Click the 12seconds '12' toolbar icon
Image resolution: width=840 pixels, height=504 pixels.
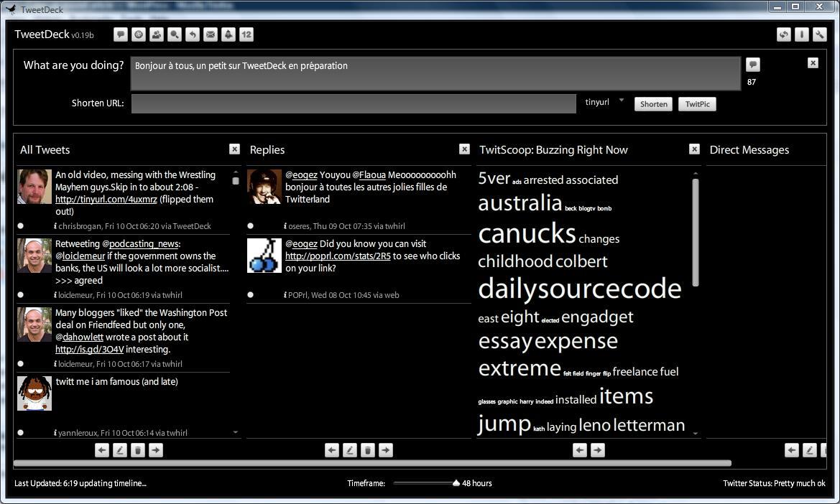pos(246,34)
